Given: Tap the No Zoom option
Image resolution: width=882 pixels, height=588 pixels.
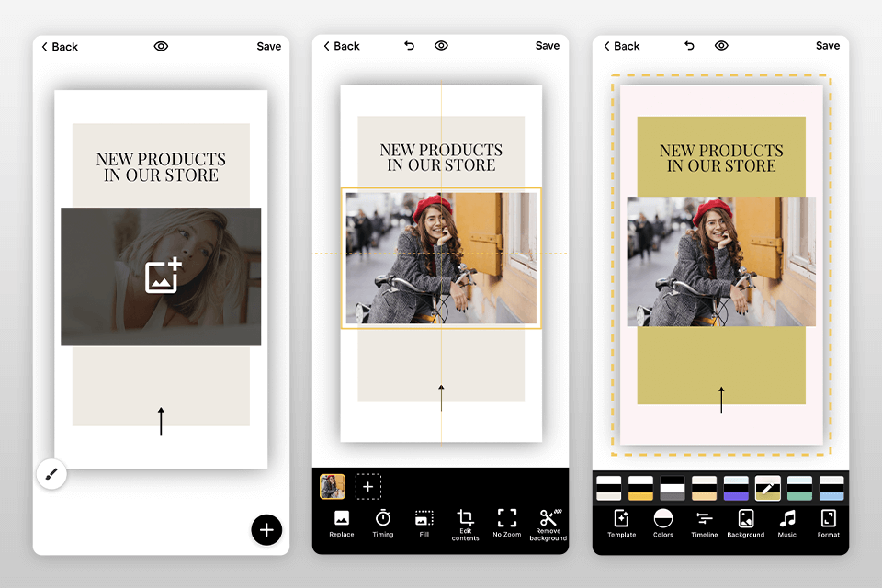Looking at the screenshot, I should (507, 524).
